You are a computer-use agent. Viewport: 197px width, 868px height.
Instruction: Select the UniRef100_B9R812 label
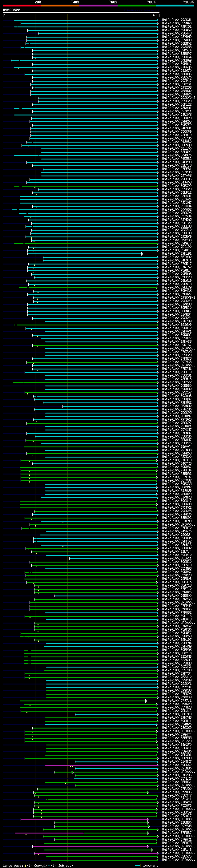(176, 328)
